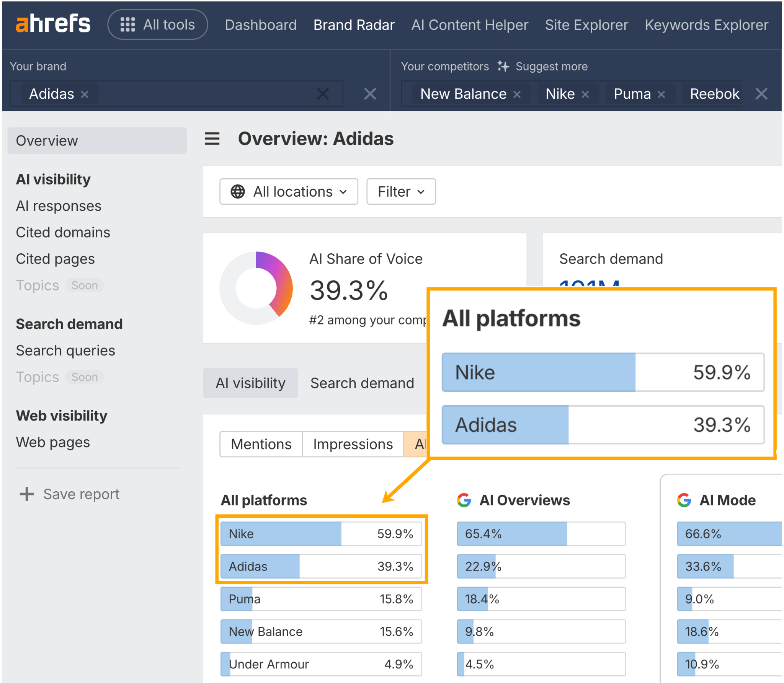Screen dimensions: 784x683
Task: Expand the All locations dropdown
Action: [x=289, y=191]
